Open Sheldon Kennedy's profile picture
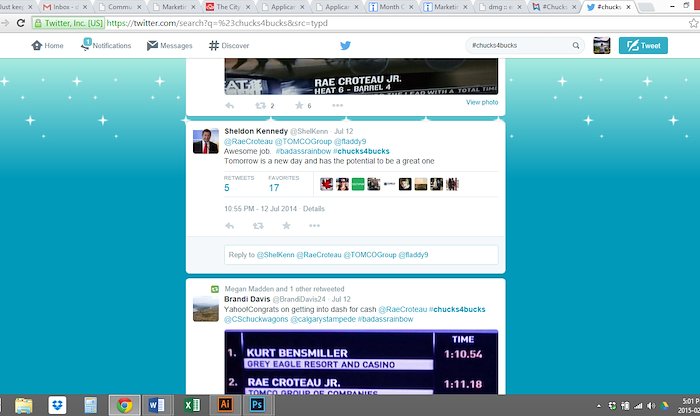 click(x=206, y=141)
